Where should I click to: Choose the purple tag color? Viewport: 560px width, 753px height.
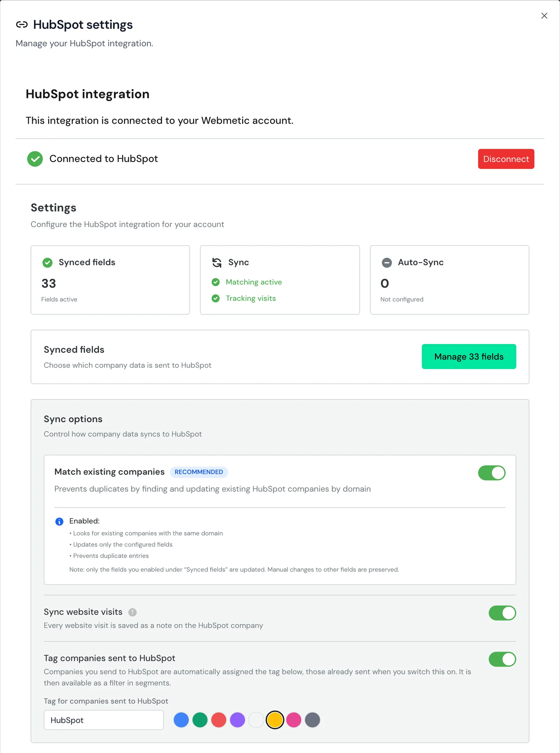coord(237,720)
